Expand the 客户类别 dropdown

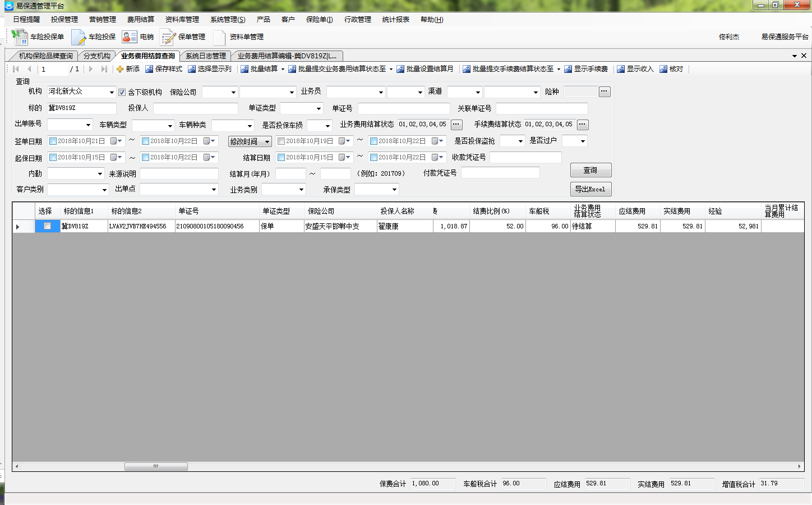[x=104, y=190]
